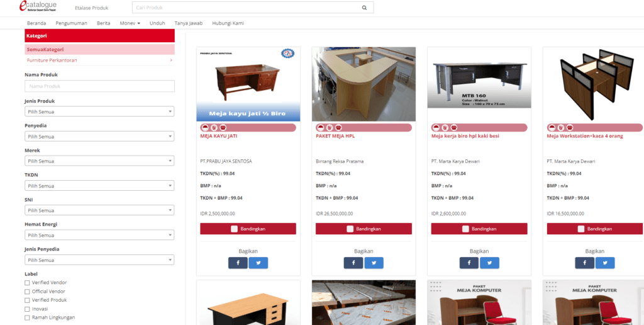This screenshot has width=644, height=325.
Task: Click the Nama Produk input field
Action: tap(99, 86)
